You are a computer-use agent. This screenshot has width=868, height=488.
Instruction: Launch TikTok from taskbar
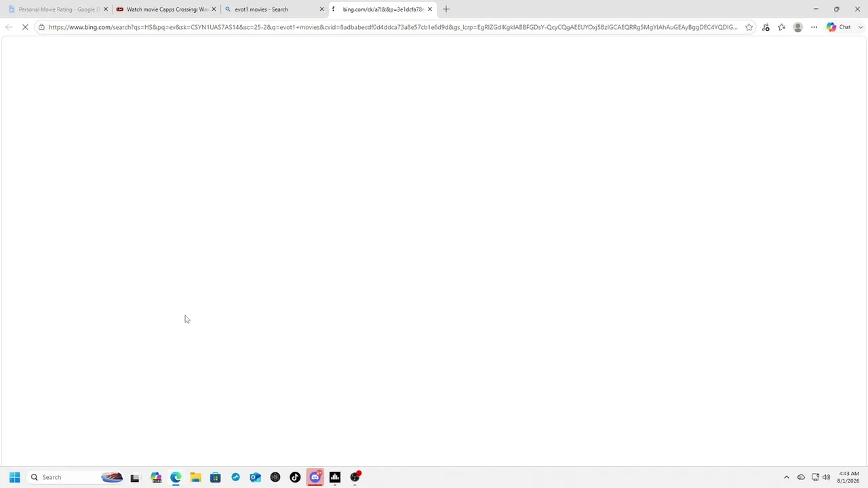pyautogui.click(x=295, y=477)
